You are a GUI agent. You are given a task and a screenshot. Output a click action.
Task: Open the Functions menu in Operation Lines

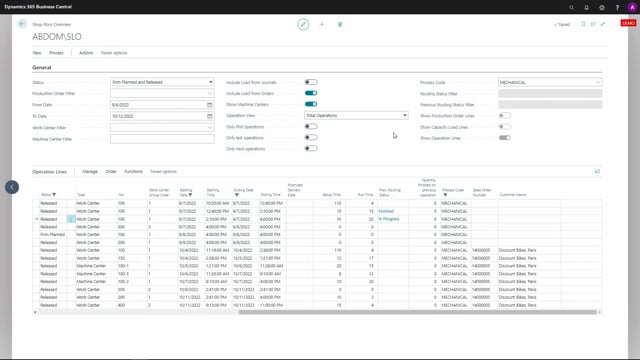click(x=133, y=171)
